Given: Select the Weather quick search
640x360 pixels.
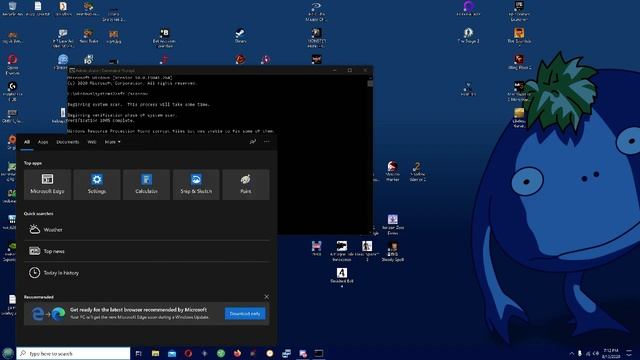Looking at the screenshot, I should pos(147,229).
